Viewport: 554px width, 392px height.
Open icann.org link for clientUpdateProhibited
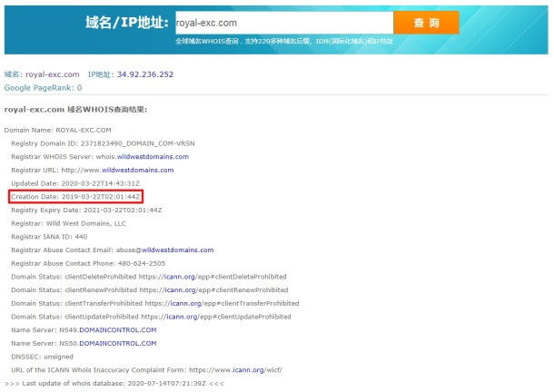(x=182, y=317)
